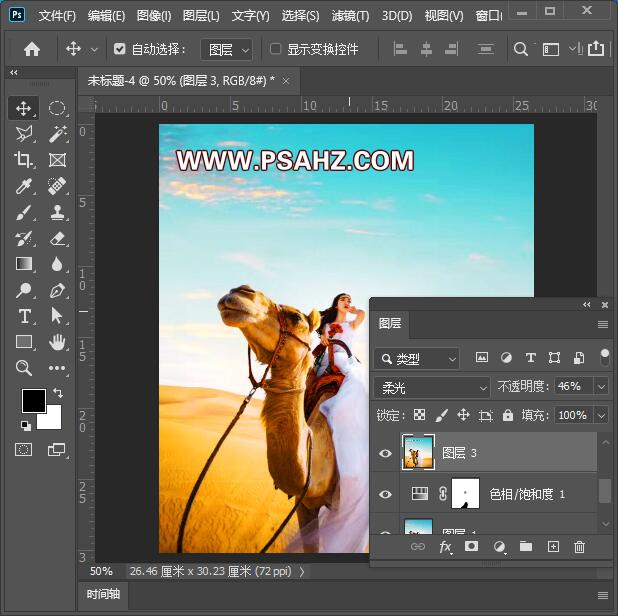Viewport: 618px width, 616px height.
Task: Open the 填充 fill slider arrow
Action: click(601, 415)
